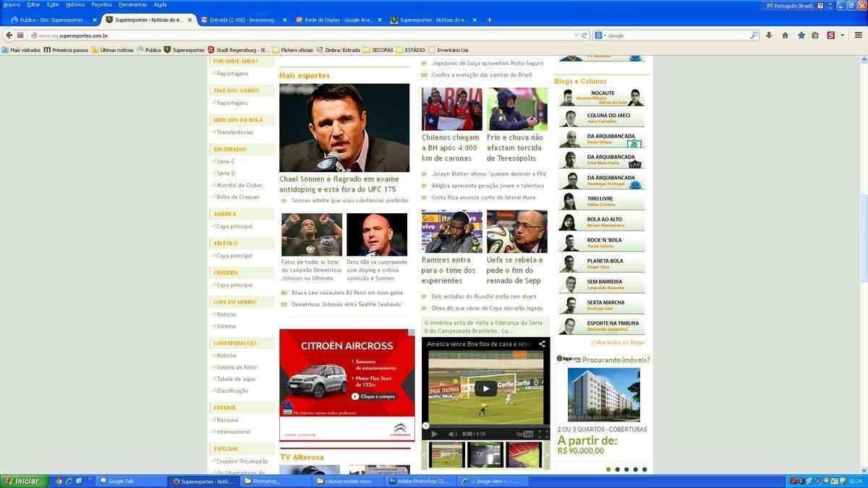The width and height of the screenshot is (868, 488).
Task: Expand the URL bar history dropdown
Action: pyautogui.click(x=575, y=35)
